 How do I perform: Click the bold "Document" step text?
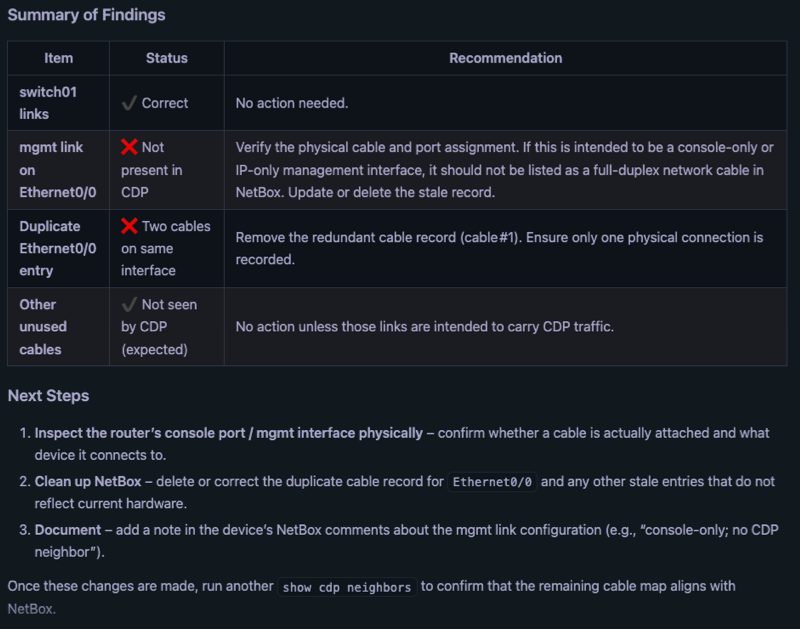point(68,529)
